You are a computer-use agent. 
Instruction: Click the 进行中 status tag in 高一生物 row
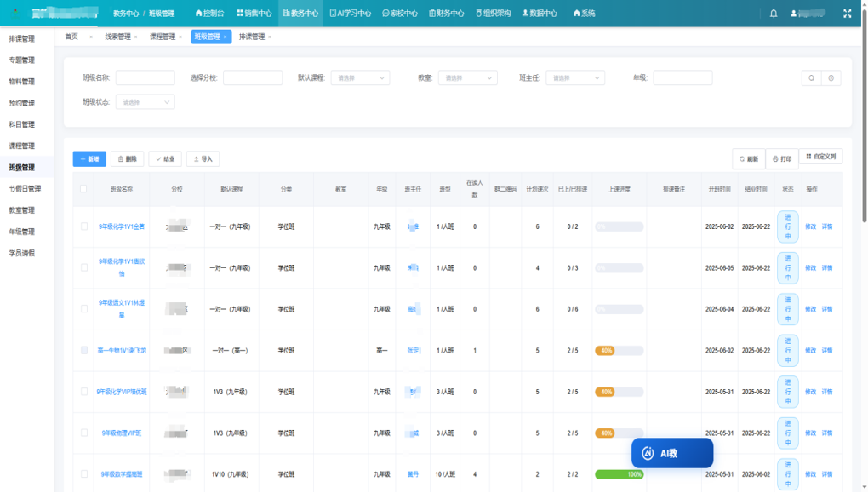pos(788,351)
